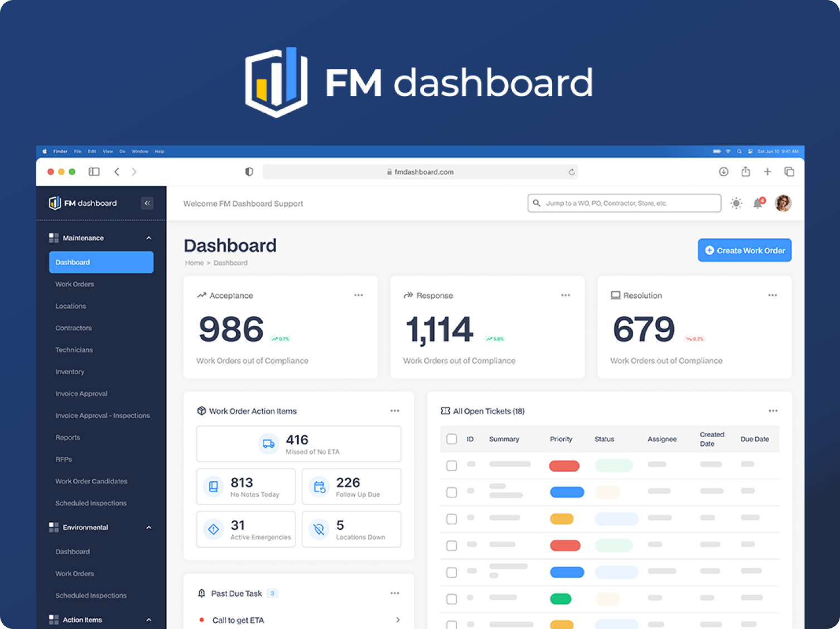840x629 pixels.
Task: Click the browser share icon
Action: click(746, 171)
